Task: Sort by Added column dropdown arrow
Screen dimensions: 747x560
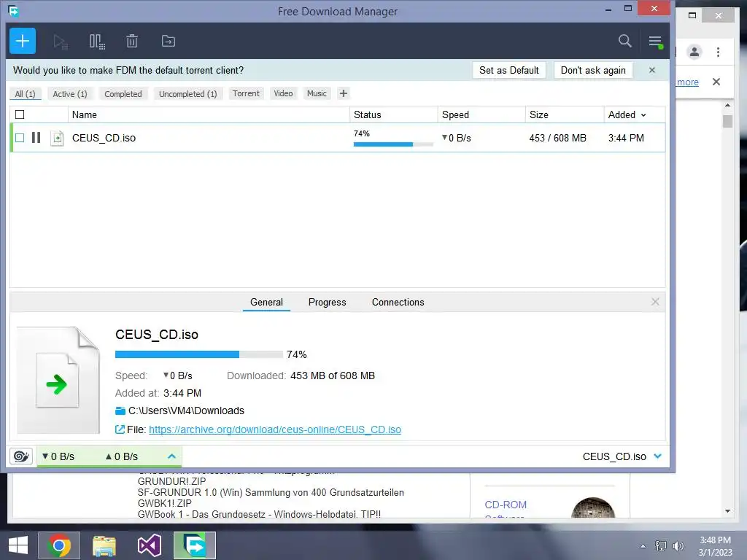Action: pyautogui.click(x=643, y=115)
